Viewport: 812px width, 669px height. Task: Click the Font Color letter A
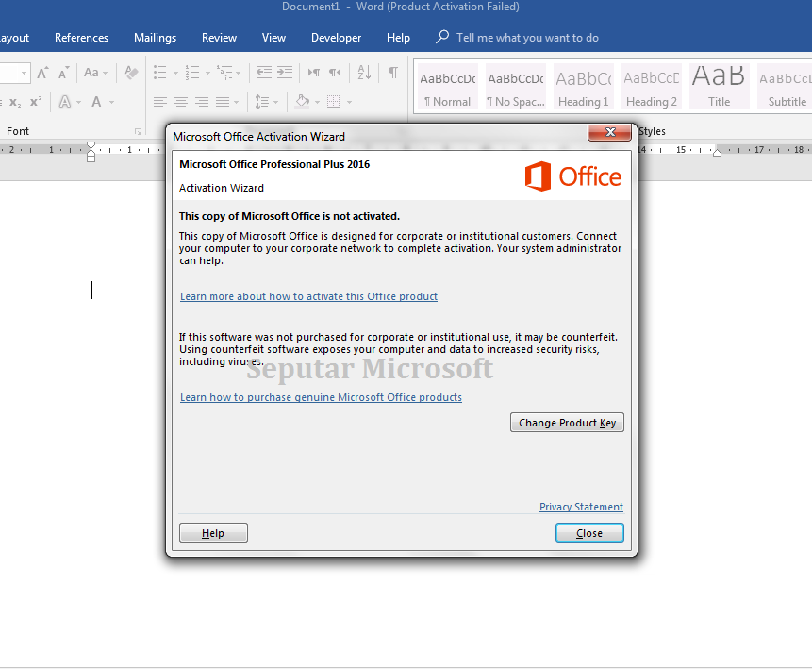[x=96, y=102]
